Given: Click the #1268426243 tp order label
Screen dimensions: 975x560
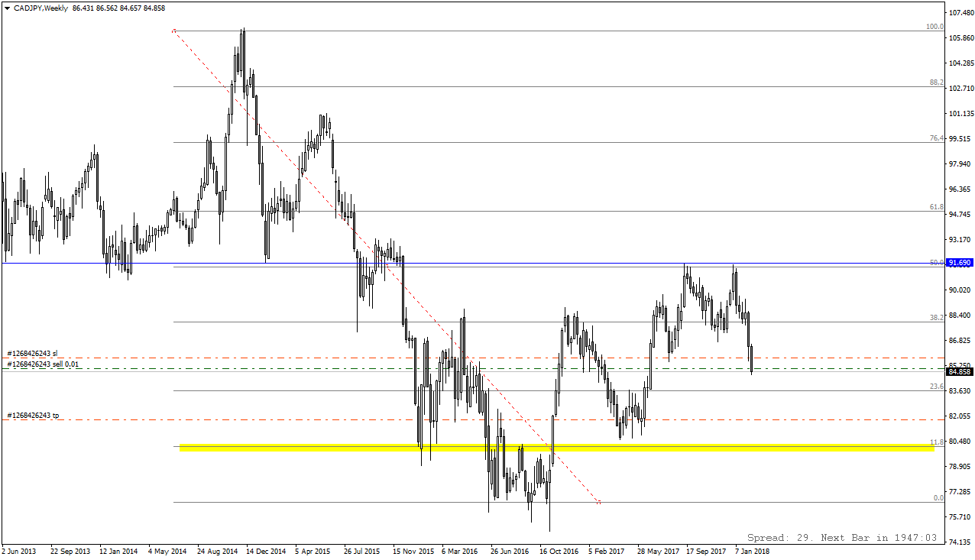Looking at the screenshot, I should (x=33, y=416).
